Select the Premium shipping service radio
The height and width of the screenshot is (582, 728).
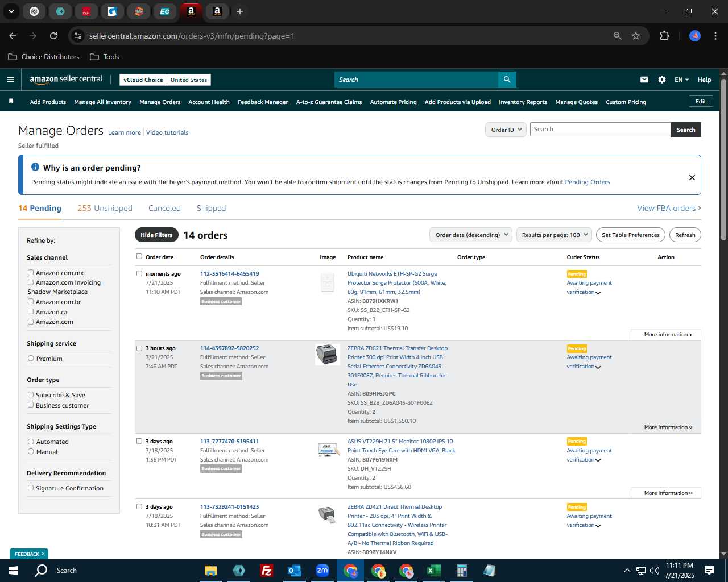31,359
